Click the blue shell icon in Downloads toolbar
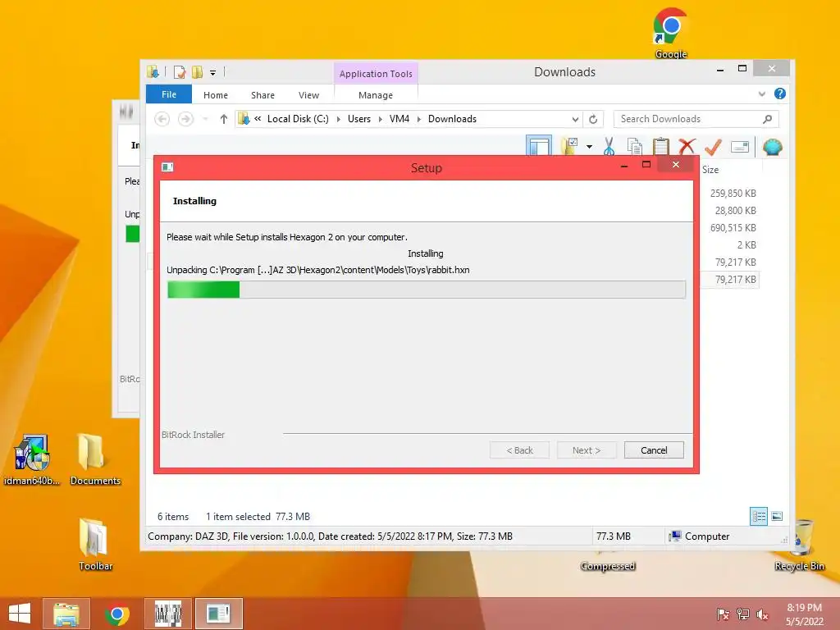 (x=772, y=147)
